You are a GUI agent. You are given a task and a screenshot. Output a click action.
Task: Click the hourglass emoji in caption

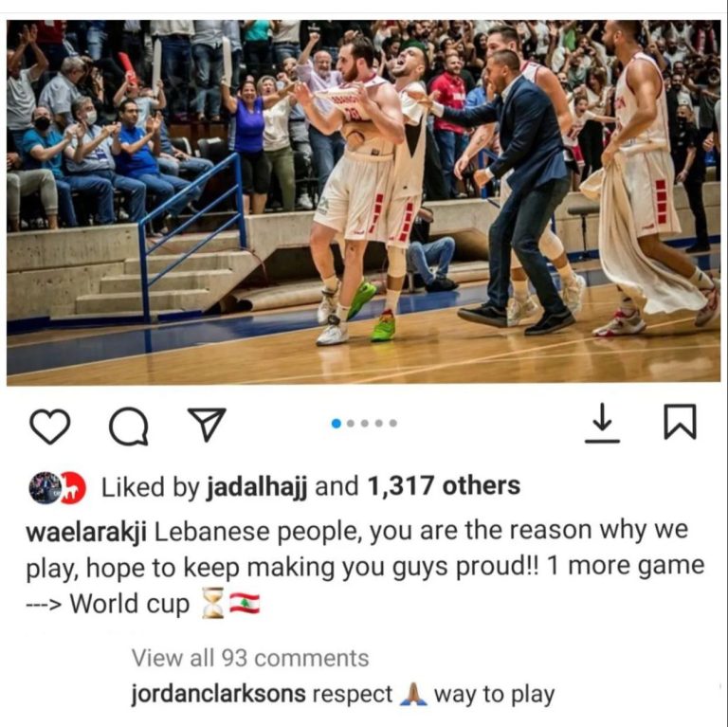point(212,603)
